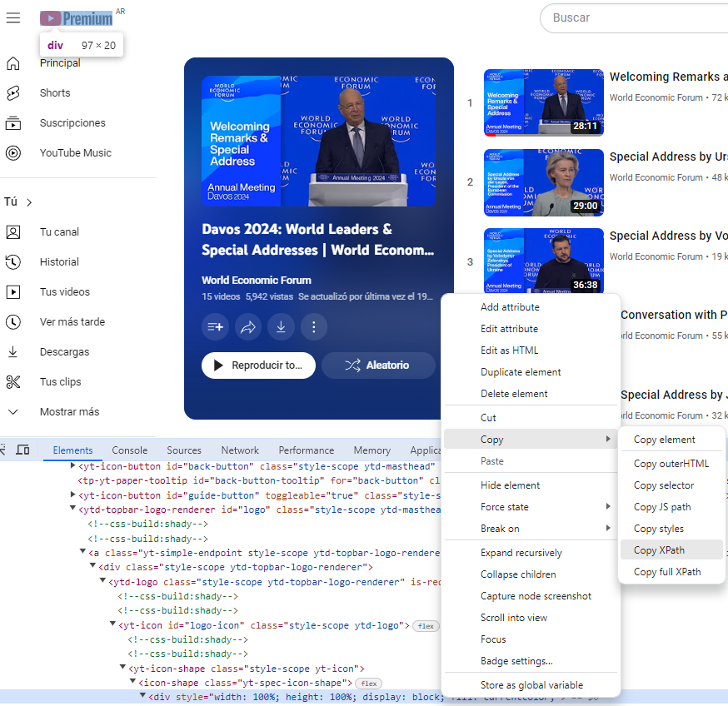Click Copy element in submenu
This screenshot has height=706, width=728.
pyautogui.click(x=671, y=440)
